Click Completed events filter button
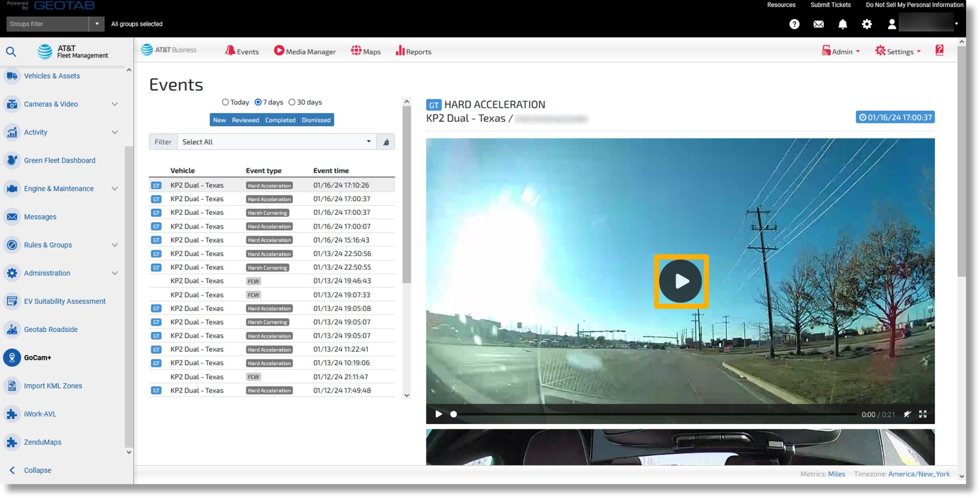Image resolution: width=980 pixels, height=498 pixels. coord(280,119)
